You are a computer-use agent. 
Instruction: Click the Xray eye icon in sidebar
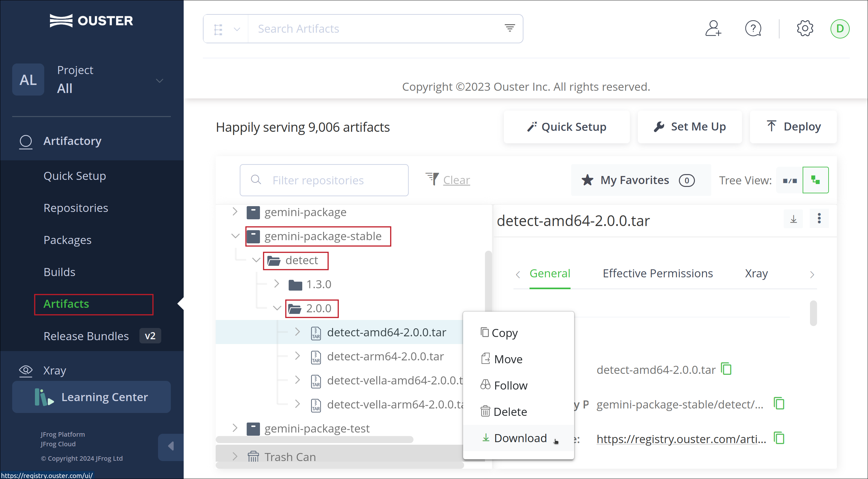point(26,370)
